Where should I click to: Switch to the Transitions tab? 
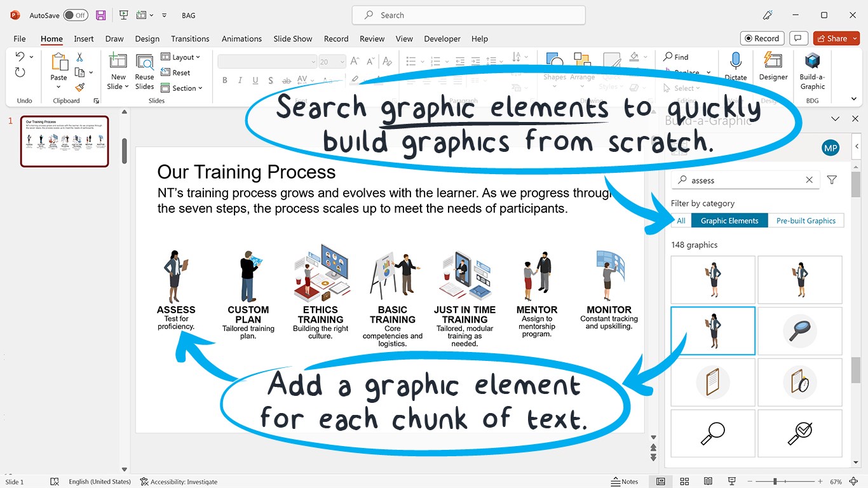190,39
